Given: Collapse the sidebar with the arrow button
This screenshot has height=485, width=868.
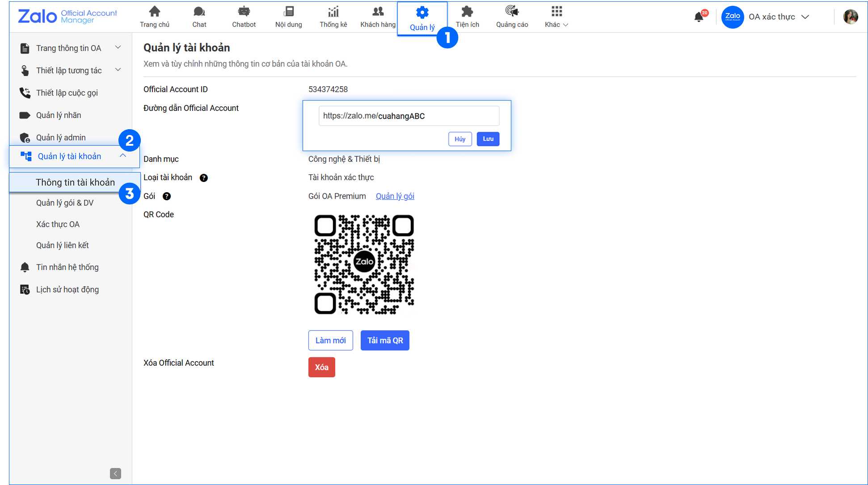Looking at the screenshot, I should click(x=115, y=473).
